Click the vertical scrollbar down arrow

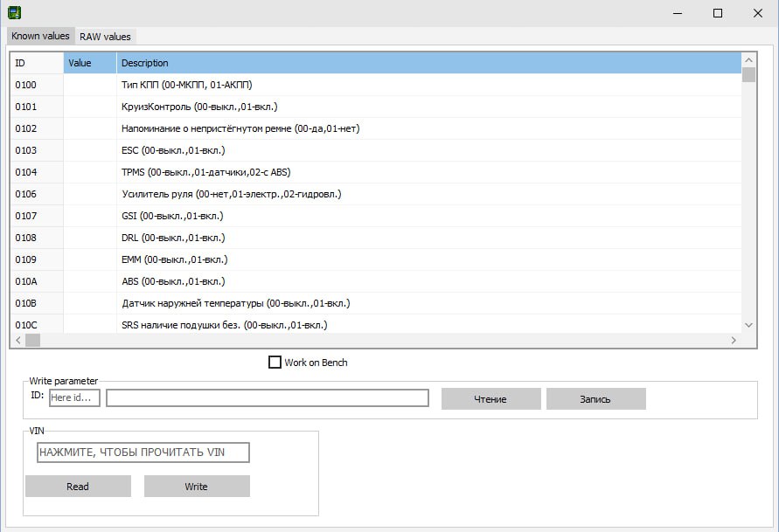tap(748, 325)
